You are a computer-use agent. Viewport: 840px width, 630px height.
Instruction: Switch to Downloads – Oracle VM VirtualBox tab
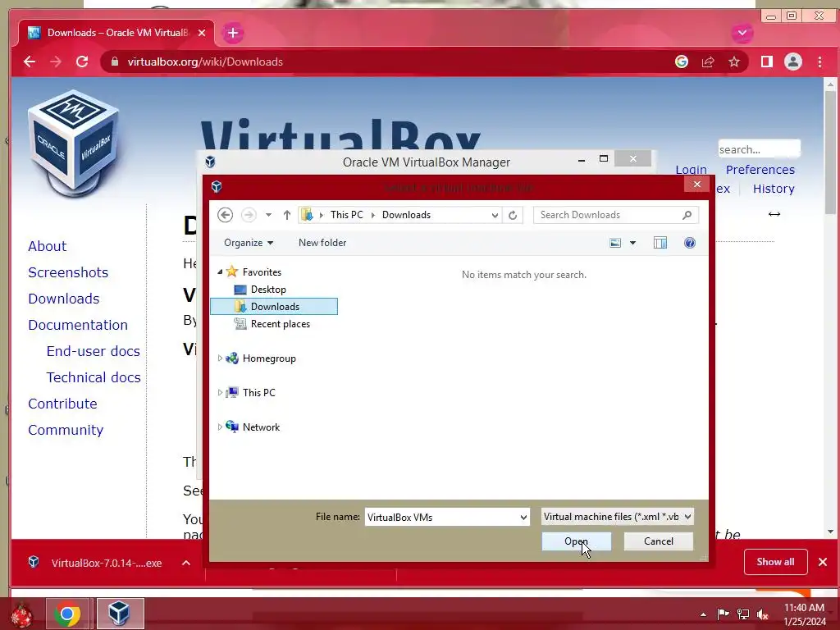coord(116,33)
